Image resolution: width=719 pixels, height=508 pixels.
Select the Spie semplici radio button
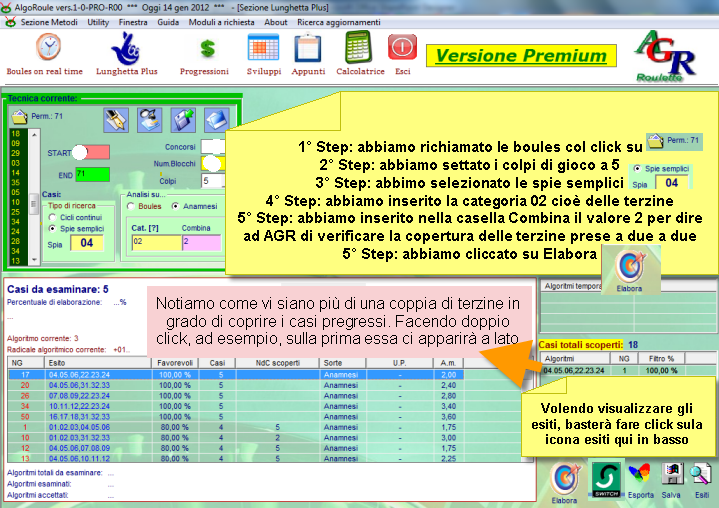pos(52,228)
